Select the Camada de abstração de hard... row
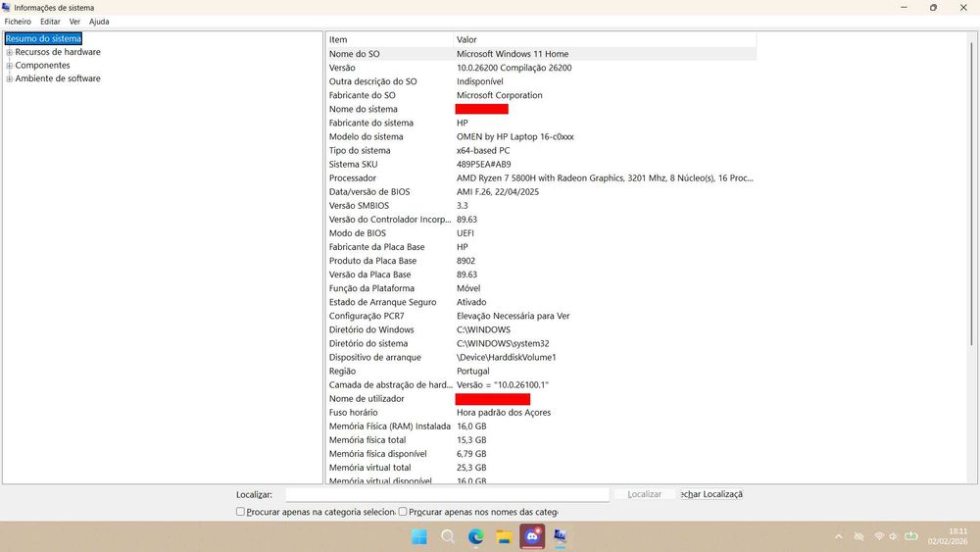 541,384
